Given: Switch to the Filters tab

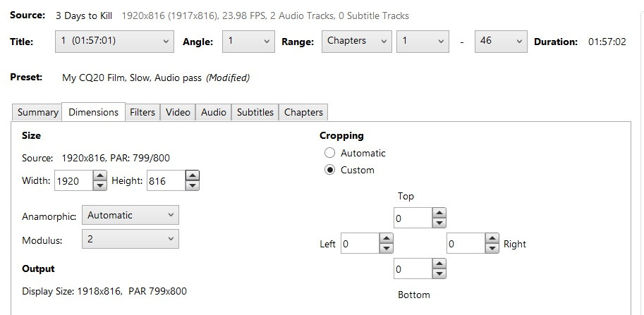Looking at the screenshot, I should (142, 112).
